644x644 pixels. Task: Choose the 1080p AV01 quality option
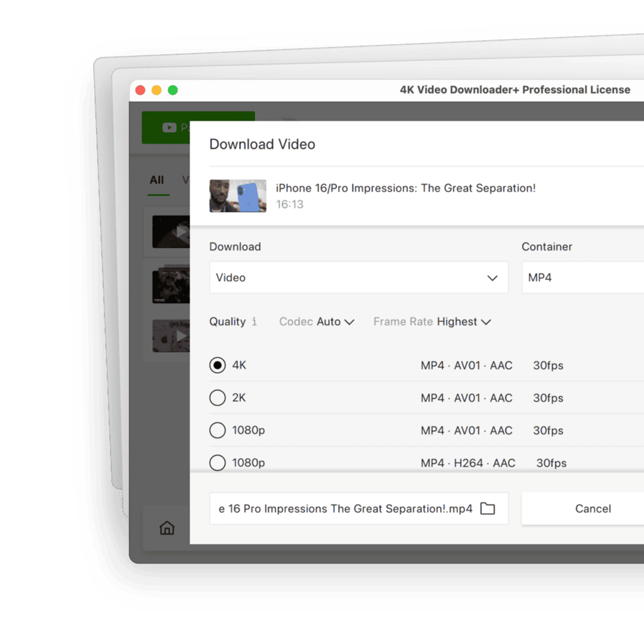pyautogui.click(x=217, y=430)
